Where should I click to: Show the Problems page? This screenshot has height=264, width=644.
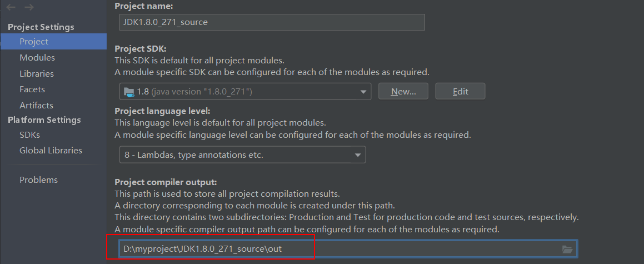(x=38, y=180)
